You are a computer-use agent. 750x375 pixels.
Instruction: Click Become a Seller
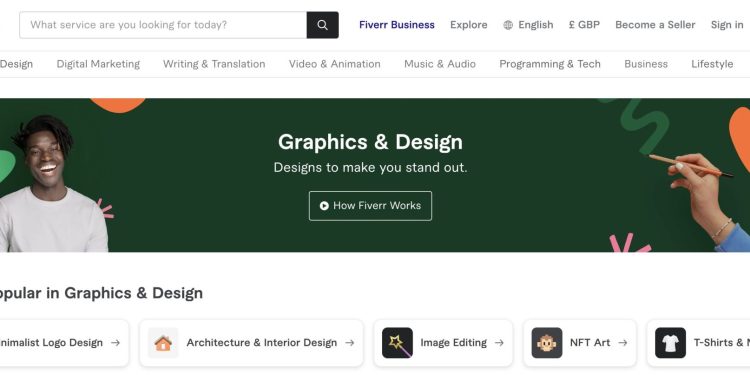(x=655, y=25)
